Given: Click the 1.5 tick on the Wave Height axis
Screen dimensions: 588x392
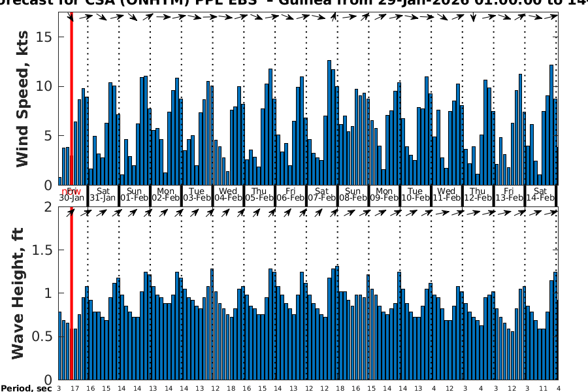Looking at the screenshot, I should [x=41, y=250].
